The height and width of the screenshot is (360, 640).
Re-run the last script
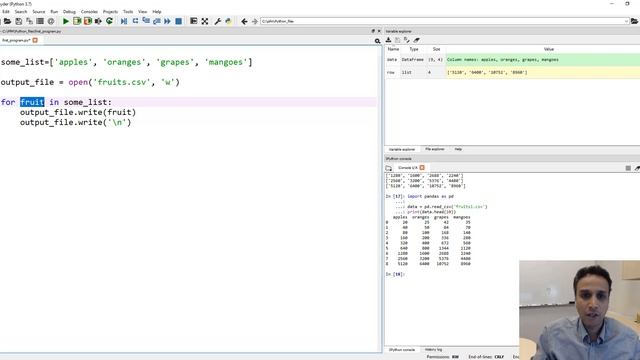coord(109,21)
